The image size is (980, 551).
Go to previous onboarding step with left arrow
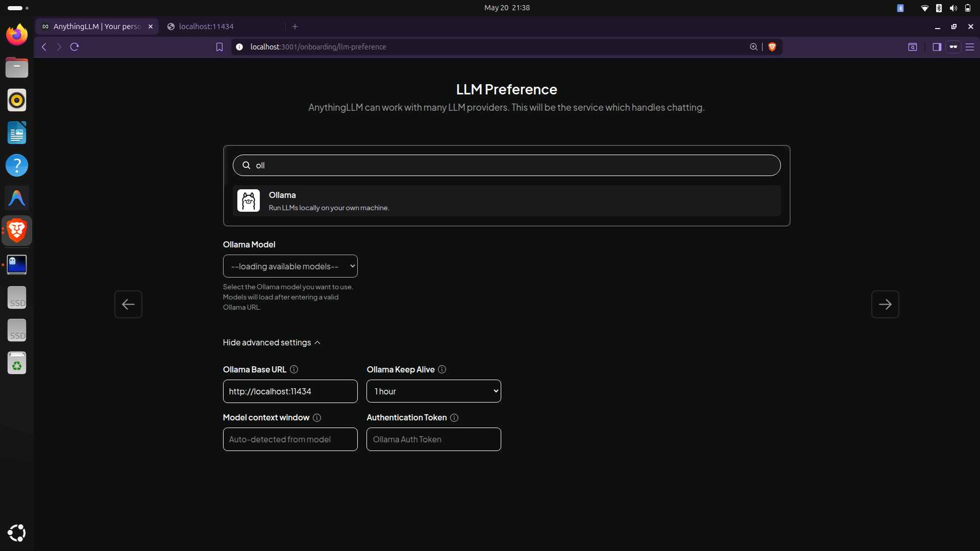click(x=128, y=305)
